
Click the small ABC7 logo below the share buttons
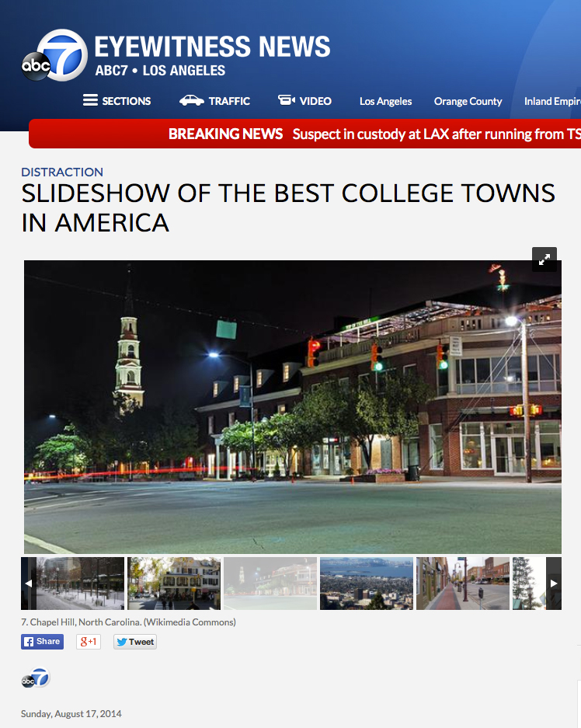(x=35, y=678)
